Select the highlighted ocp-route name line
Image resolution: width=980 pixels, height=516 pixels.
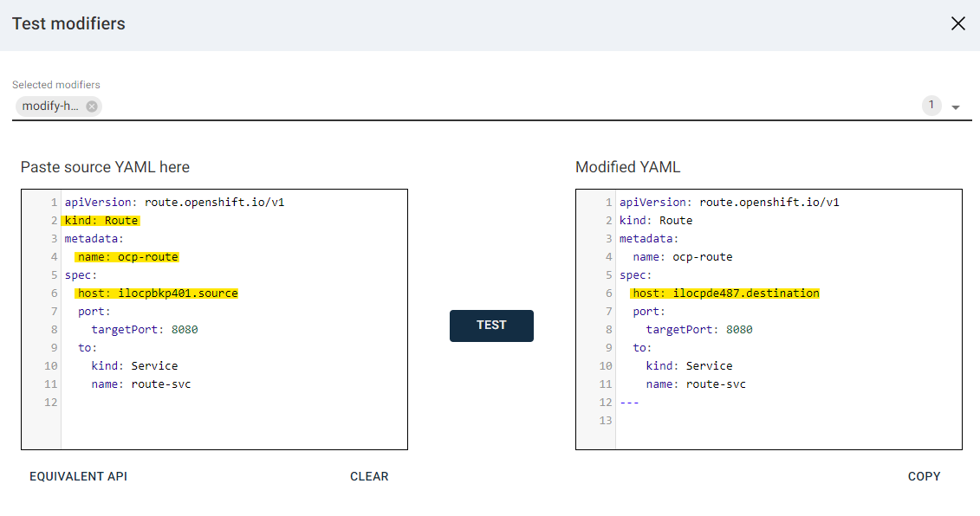click(x=127, y=256)
